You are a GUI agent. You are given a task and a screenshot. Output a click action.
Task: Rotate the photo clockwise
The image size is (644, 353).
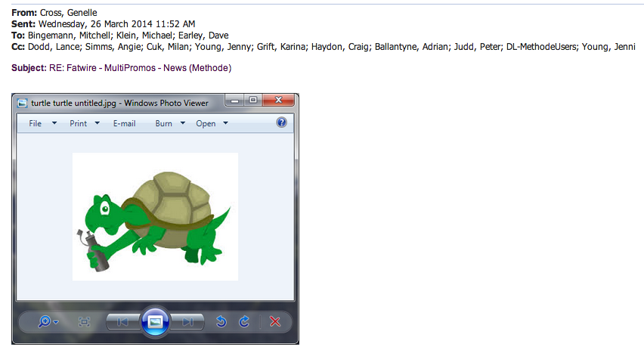[x=244, y=321]
